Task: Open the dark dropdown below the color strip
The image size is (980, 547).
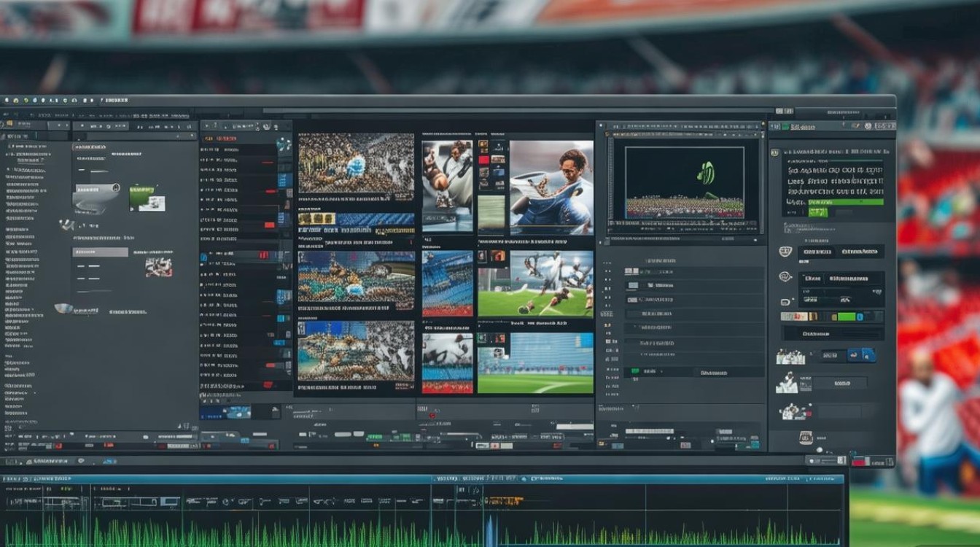Action: tap(833, 333)
